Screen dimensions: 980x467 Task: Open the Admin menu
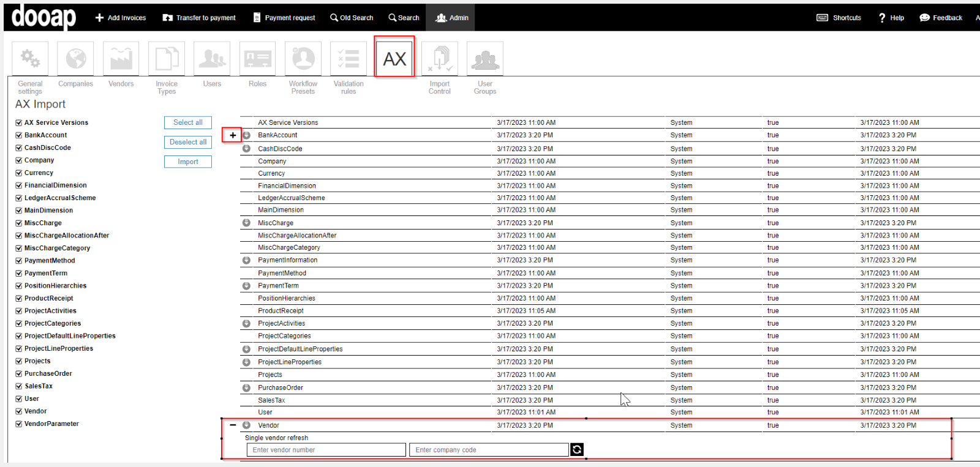click(451, 18)
